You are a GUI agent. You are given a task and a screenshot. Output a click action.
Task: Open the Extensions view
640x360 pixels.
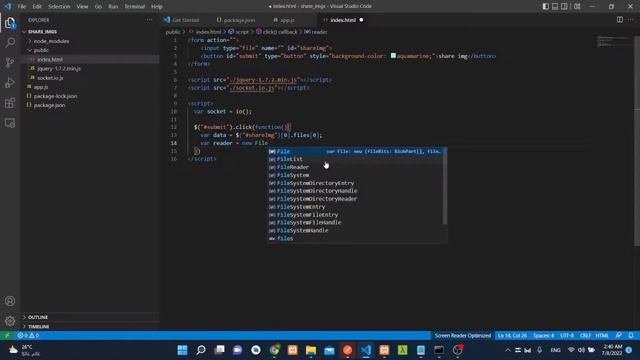(x=10, y=102)
